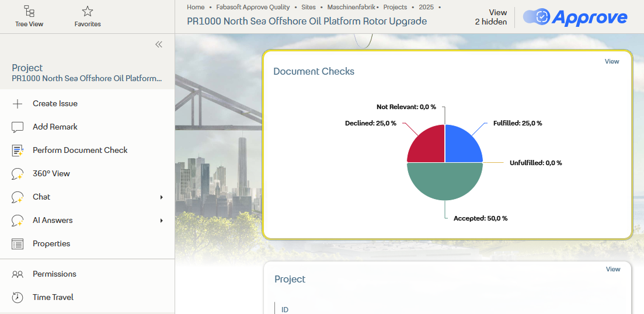Click the Time Travel clock icon

[18, 298]
